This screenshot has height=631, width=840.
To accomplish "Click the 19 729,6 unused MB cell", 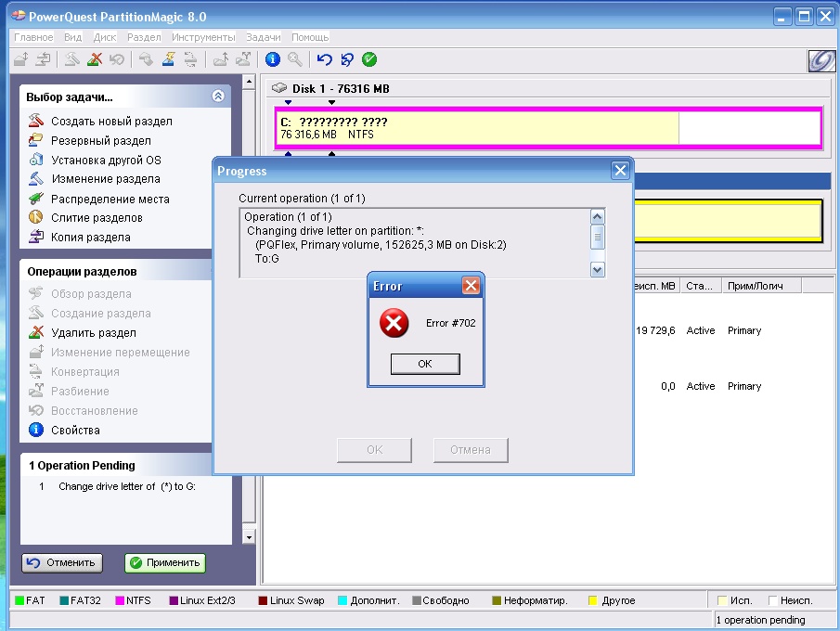I will tap(655, 330).
